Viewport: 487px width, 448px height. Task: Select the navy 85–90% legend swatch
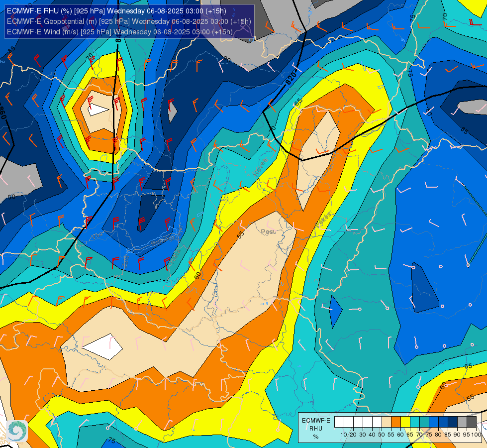[453, 422]
